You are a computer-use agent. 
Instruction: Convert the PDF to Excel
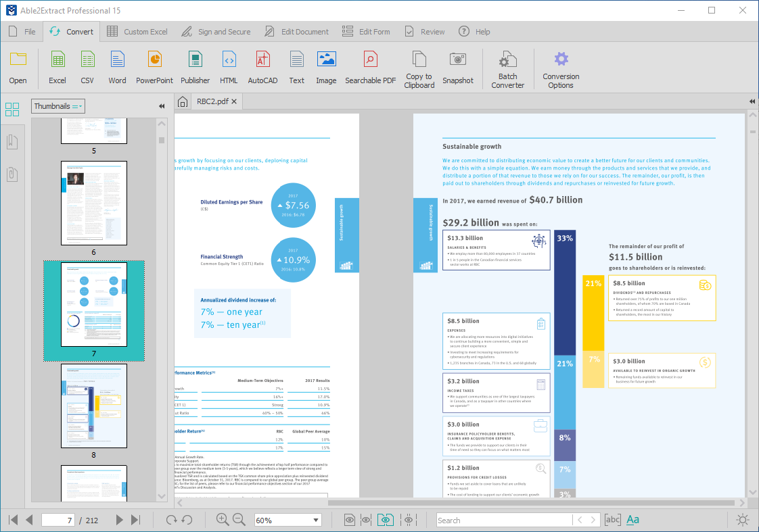[x=57, y=68]
